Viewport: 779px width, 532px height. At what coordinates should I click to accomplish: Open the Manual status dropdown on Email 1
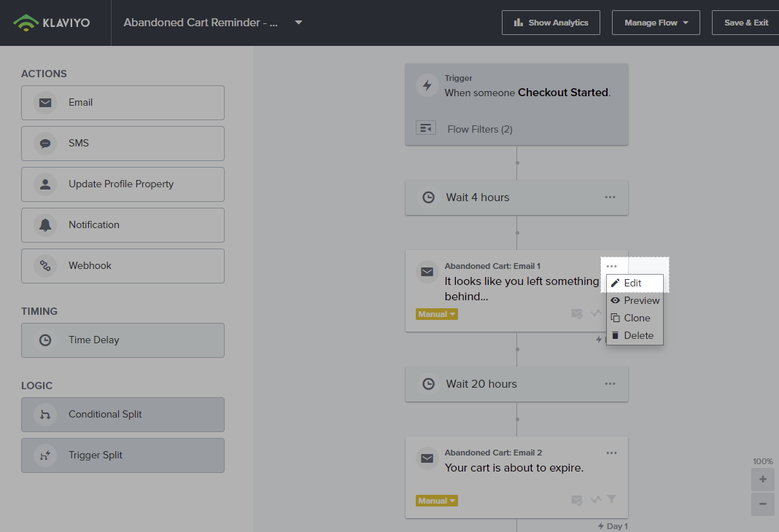click(437, 314)
